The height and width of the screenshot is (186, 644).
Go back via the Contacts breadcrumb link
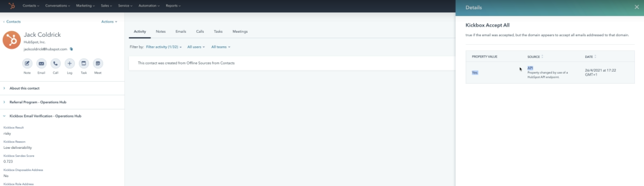(x=12, y=22)
